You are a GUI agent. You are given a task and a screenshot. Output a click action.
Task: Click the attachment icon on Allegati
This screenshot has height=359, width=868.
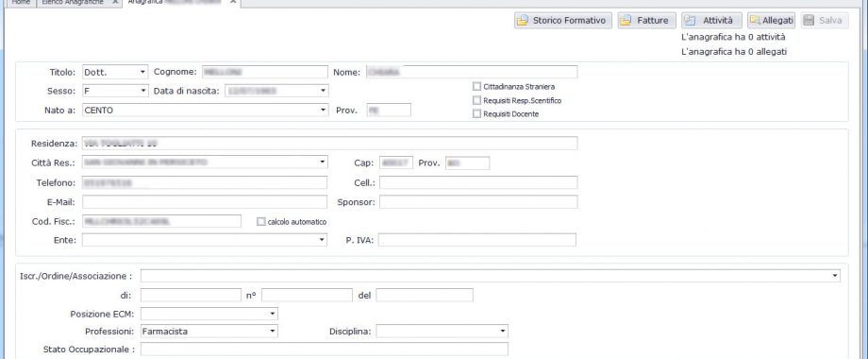[x=755, y=21]
